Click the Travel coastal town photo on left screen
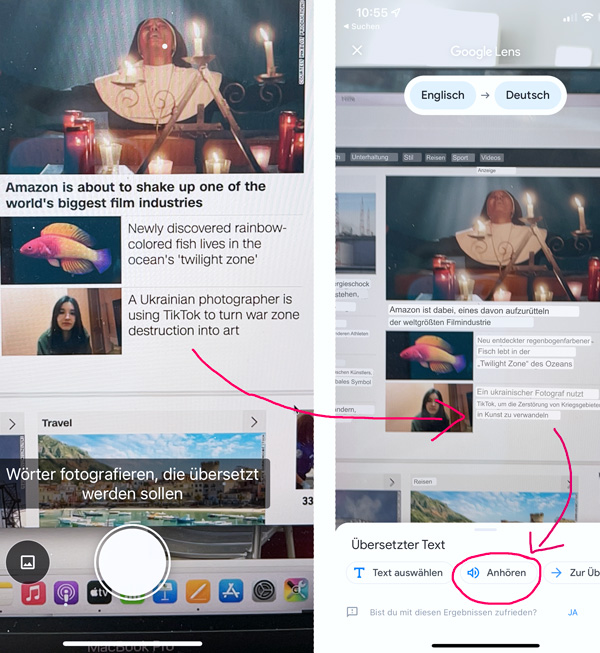The image size is (600, 653). coord(152,480)
